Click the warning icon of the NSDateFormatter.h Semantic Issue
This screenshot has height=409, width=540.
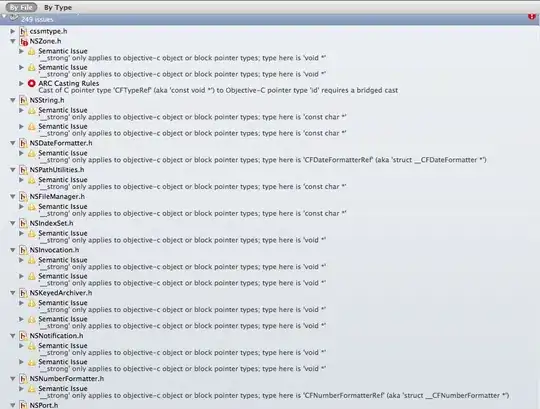[x=32, y=153]
